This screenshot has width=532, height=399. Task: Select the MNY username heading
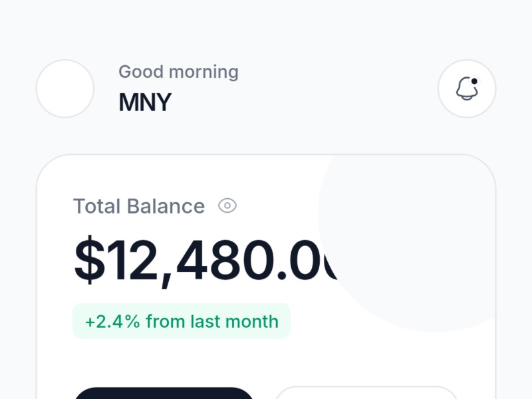[x=145, y=102]
